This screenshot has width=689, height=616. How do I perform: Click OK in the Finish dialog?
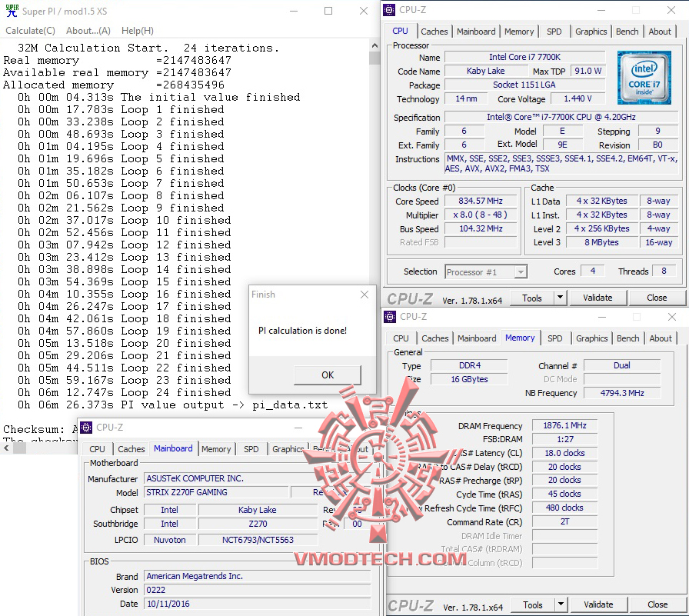[328, 375]
